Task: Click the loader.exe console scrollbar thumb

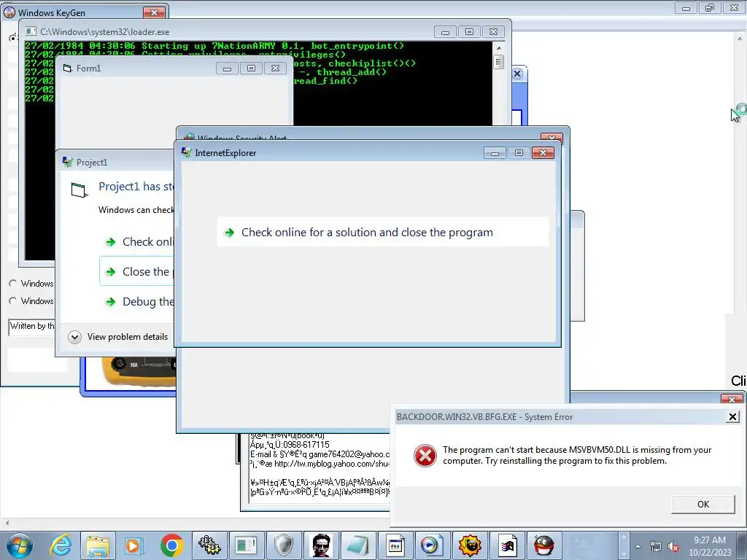Action: pyautogui.click(x=499, y=62)
